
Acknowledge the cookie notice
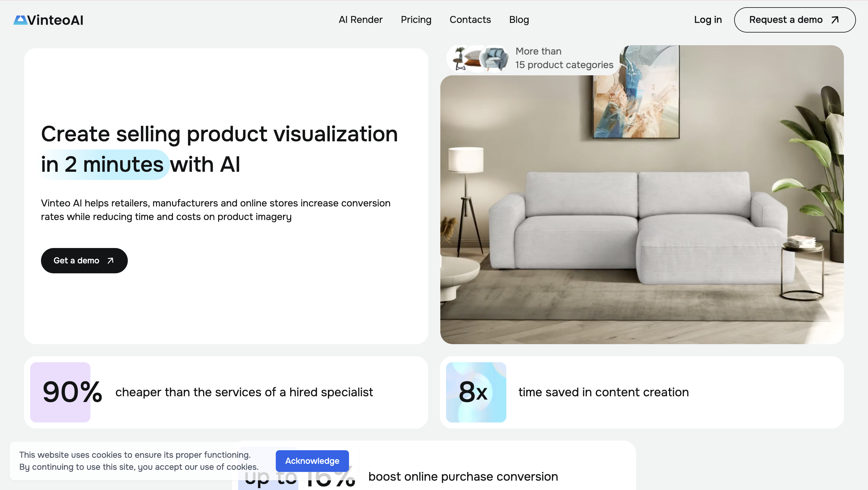coord(312,461)
